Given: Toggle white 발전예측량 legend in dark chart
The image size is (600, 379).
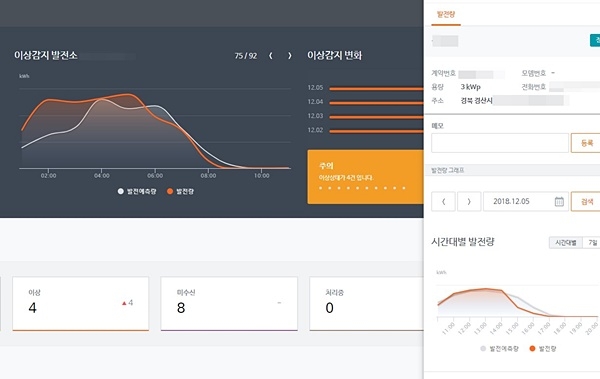Looking at the screenshot, I should [x=137, y=191].
